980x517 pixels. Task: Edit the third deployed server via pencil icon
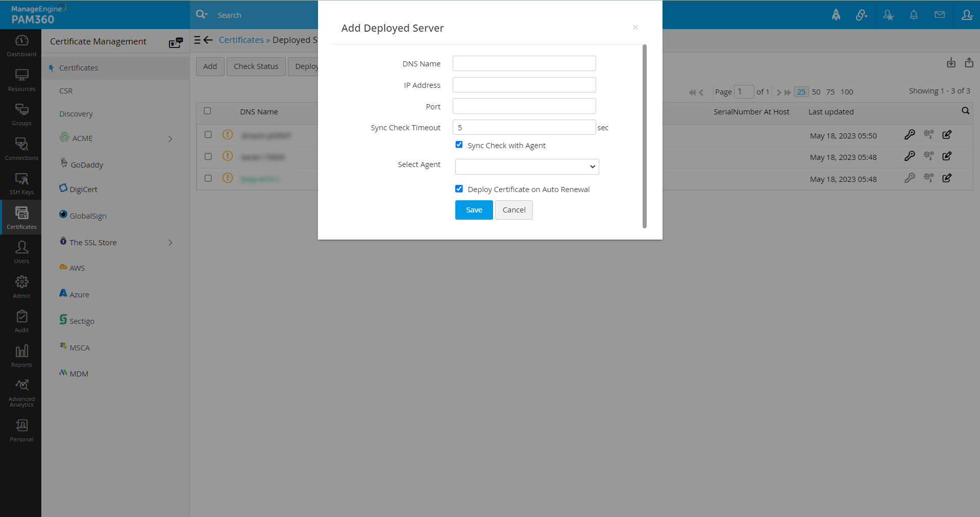947,178
